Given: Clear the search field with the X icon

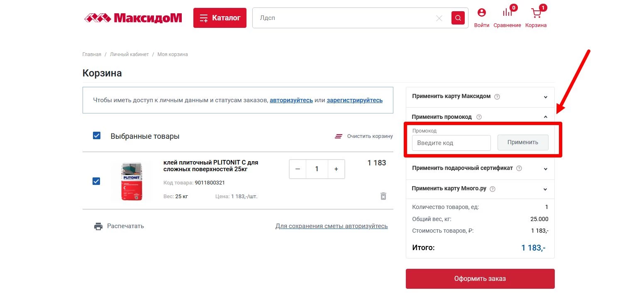Looking at the screenshot, I should pos(439,18).
